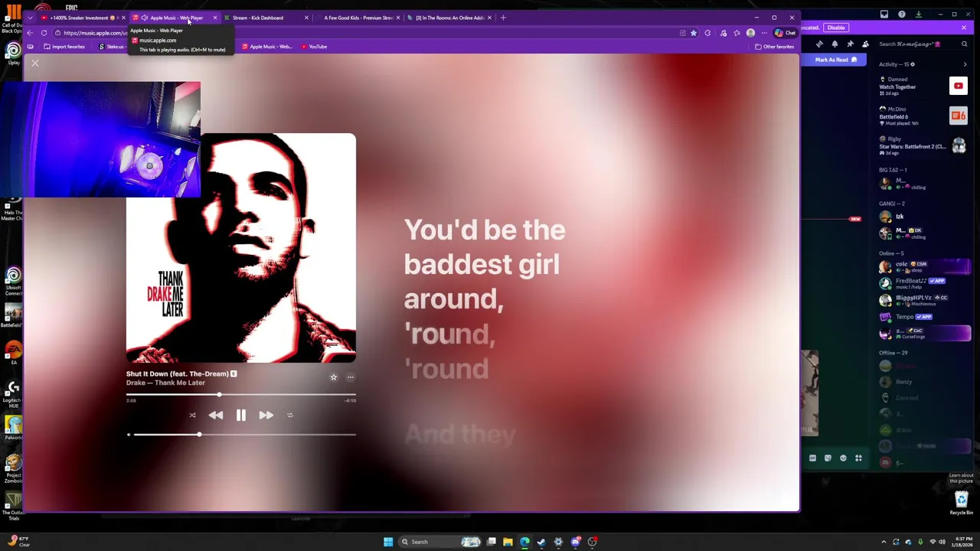Open the Drake — Thank Me Later link

(x=165, y=383)
